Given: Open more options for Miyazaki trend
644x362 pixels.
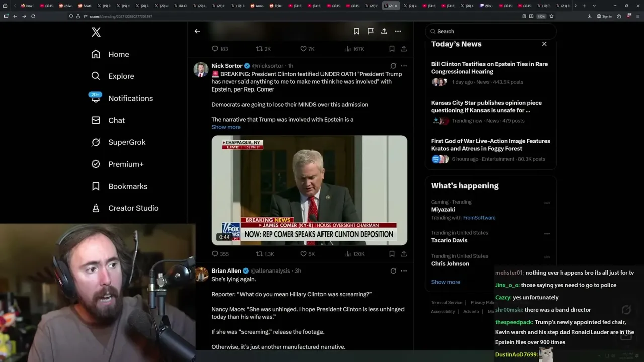Looking at the screenshot, I should coord(547,203).
